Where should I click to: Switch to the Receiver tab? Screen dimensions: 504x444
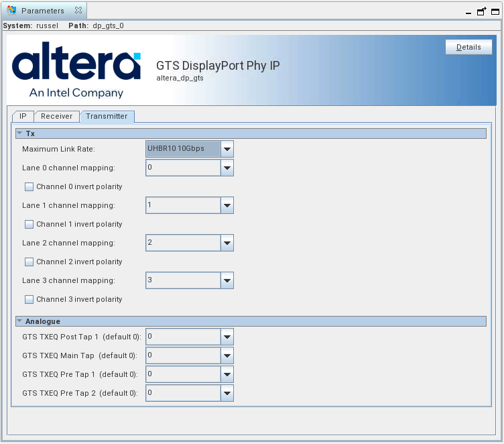tap(56, 116)
